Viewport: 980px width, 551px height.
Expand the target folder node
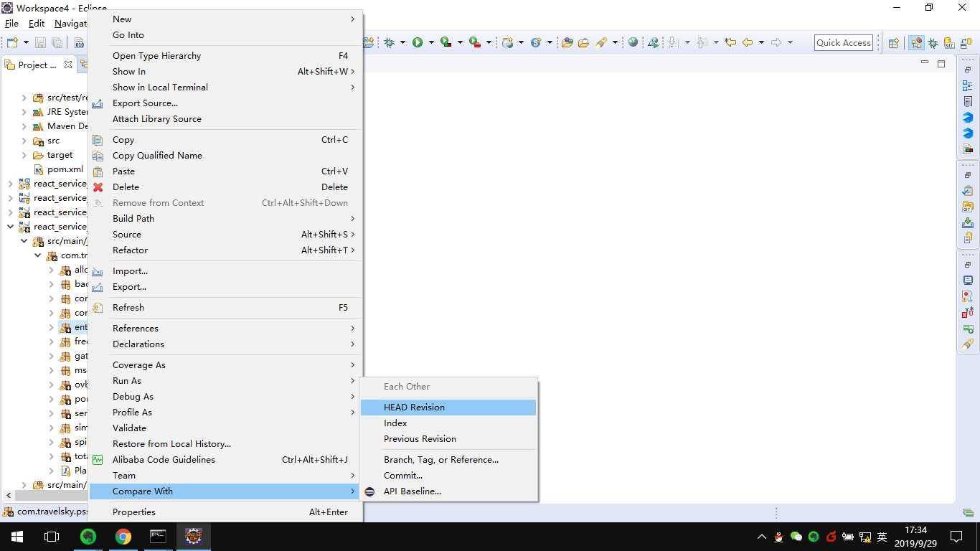pyautogui.click(x=24, y=155)
